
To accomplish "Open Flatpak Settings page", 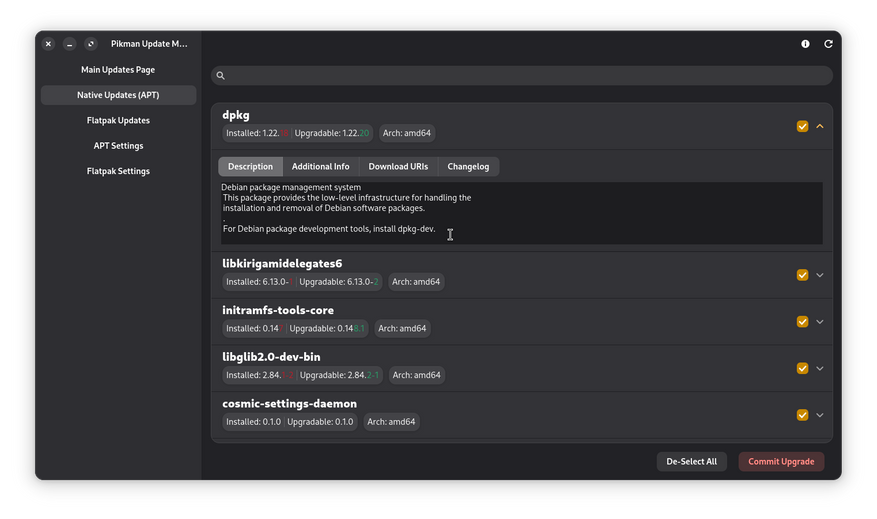I will 118,171.
